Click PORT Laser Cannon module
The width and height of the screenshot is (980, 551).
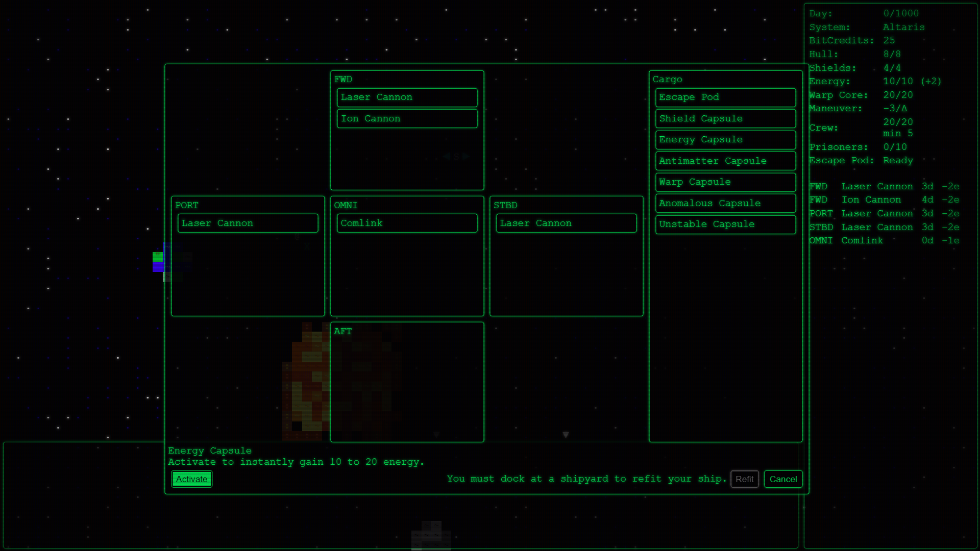[x=248, y=223]
